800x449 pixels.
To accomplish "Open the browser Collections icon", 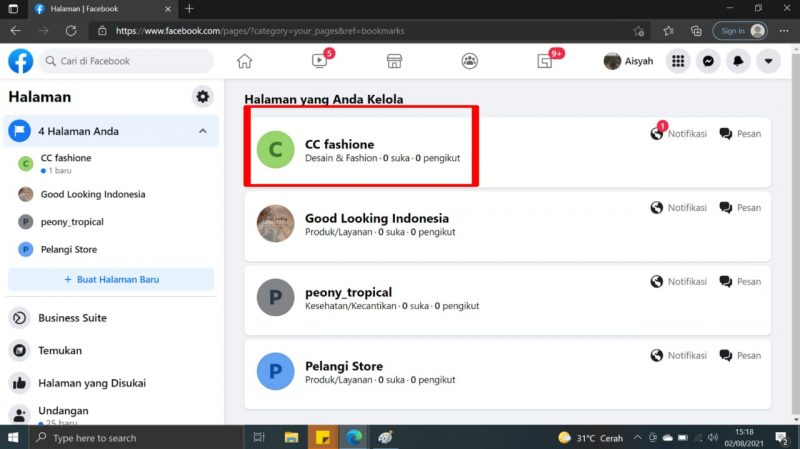I will tap(696, 31).
